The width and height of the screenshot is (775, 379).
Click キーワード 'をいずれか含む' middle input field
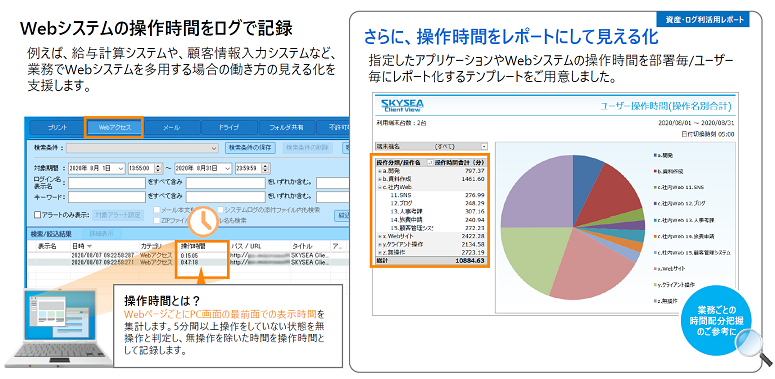pyautogui.click(x=225, y=197)
